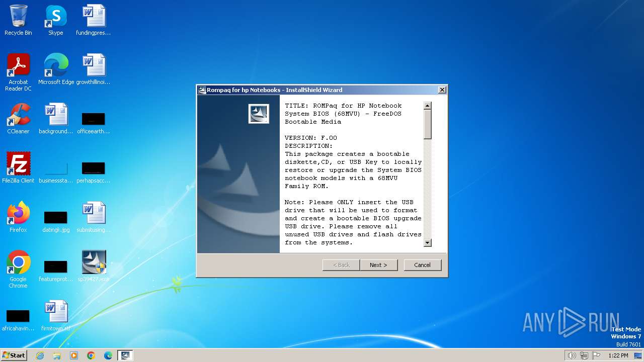Select the background... Word document icon
Screen dimensions: 644x362
point(56,119)
